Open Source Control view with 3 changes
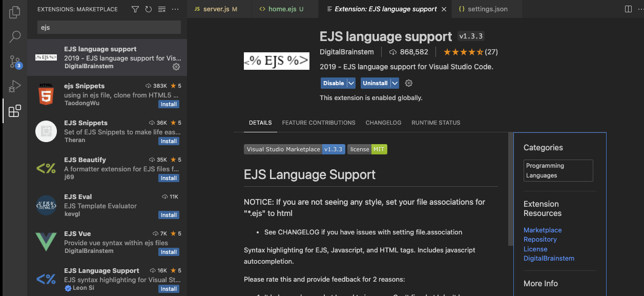644x296 pixels. tap(15, 62)
